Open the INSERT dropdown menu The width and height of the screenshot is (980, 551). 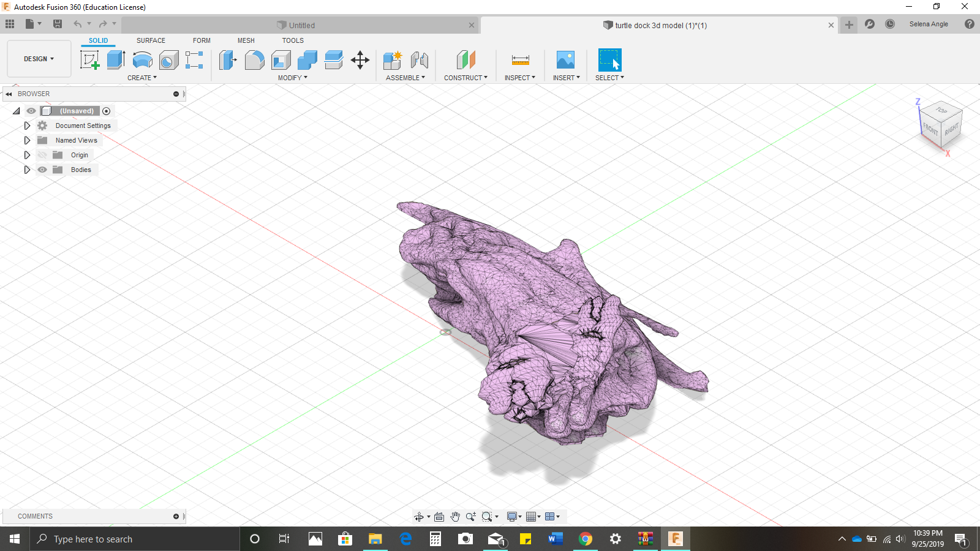coord(567,78)
